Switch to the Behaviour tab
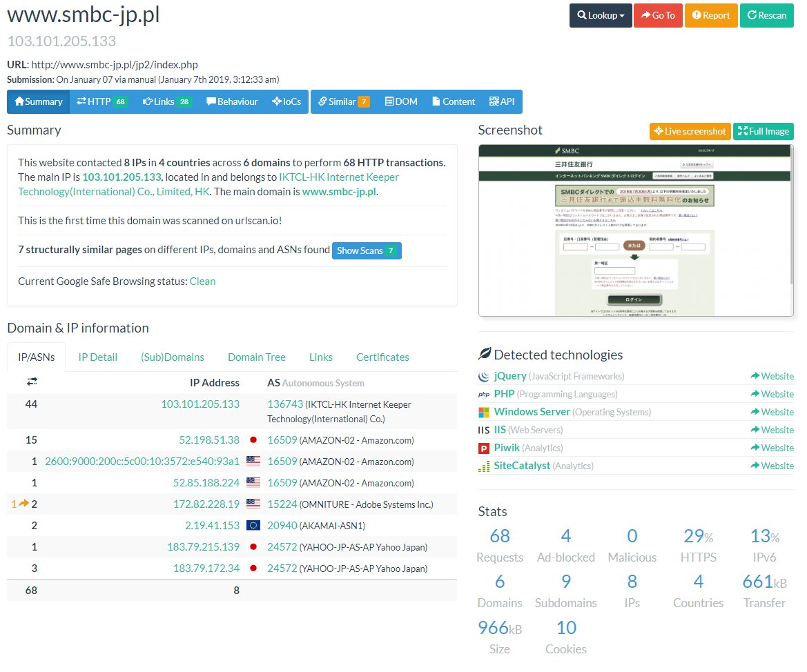 pyautogui.click(x=231, y=101)
